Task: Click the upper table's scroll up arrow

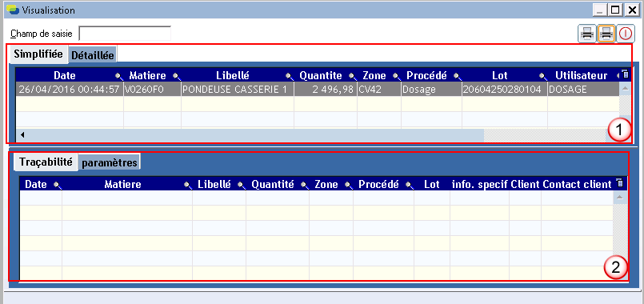Action: (625, 88)
